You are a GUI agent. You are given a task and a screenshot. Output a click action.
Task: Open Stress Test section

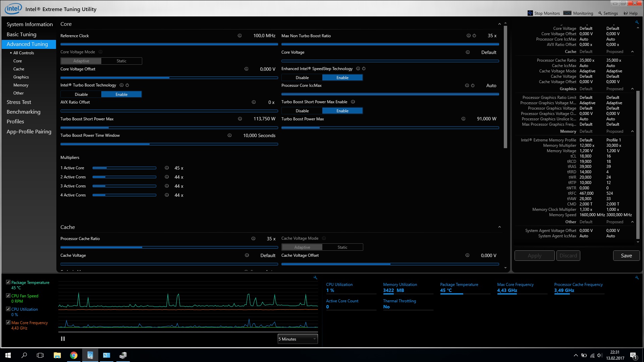point(19,102)
